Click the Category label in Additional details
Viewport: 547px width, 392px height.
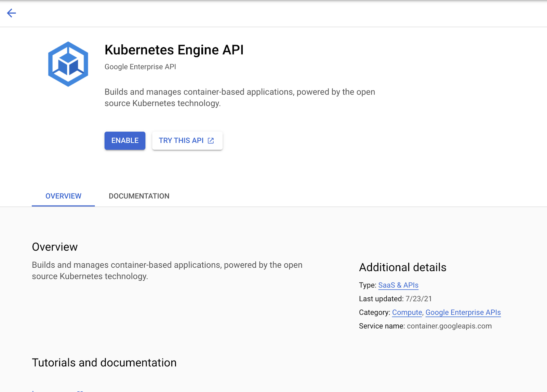click(x=374, y=312)
